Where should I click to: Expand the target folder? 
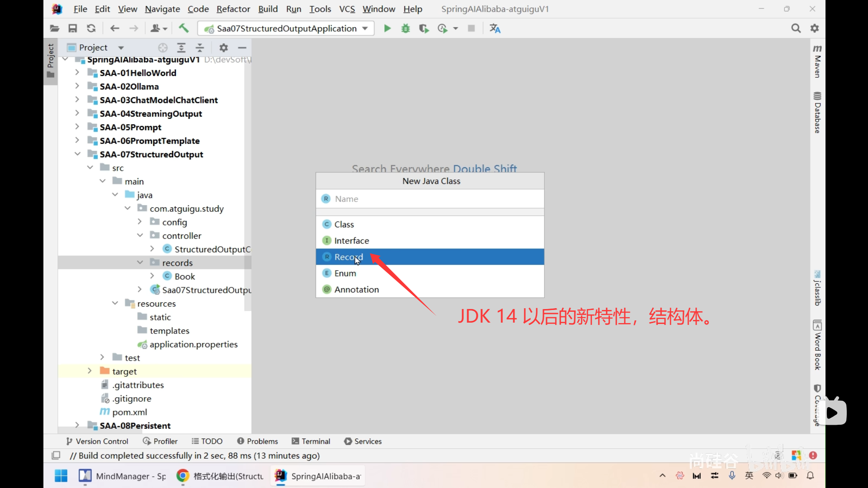[x=90, y=371]
